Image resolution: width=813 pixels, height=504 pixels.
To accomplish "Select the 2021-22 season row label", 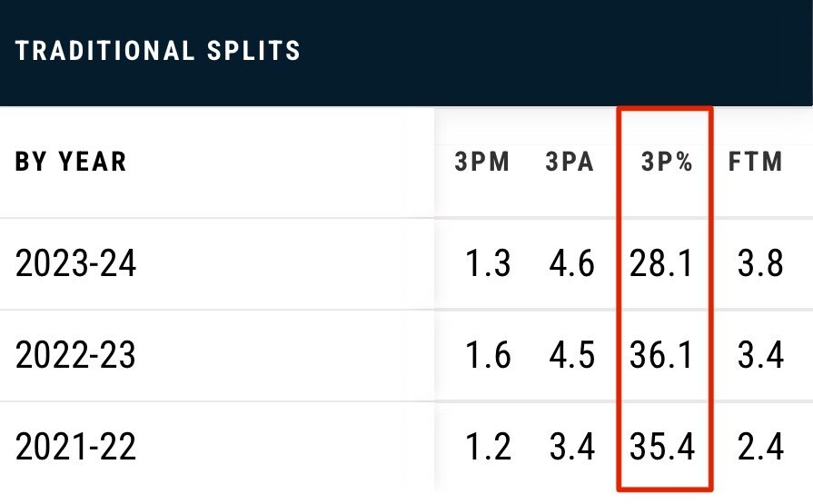I will tap(75, 447).
